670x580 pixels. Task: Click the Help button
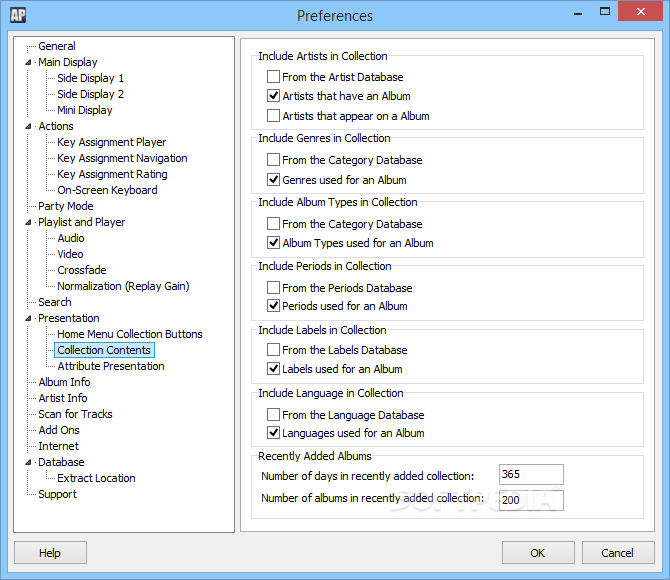click(50, 553)
